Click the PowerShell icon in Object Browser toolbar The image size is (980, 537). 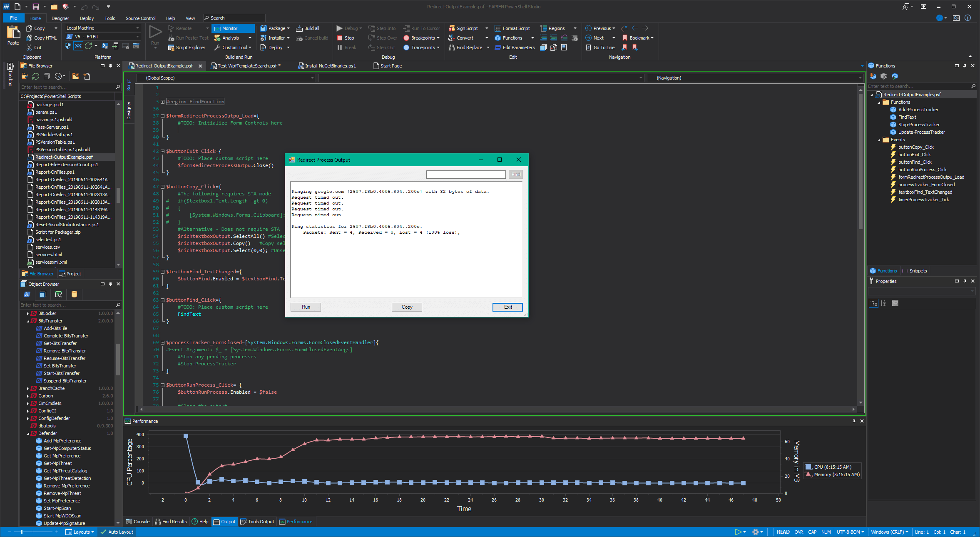pyautogui.click(x=27, y=294)
